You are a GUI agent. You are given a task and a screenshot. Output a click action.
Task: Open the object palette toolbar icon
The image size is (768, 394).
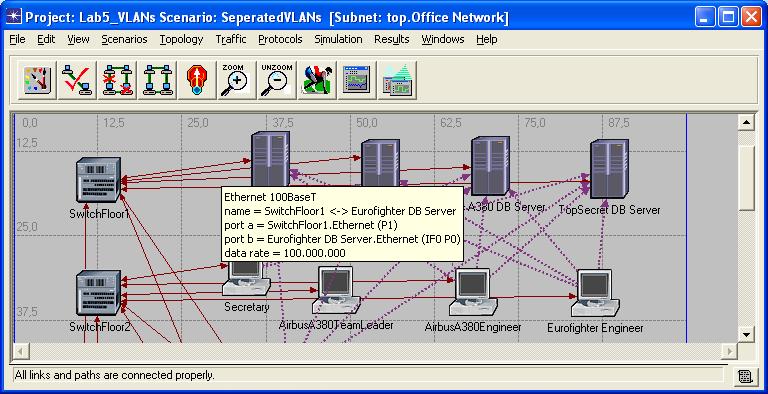point(37,80)
